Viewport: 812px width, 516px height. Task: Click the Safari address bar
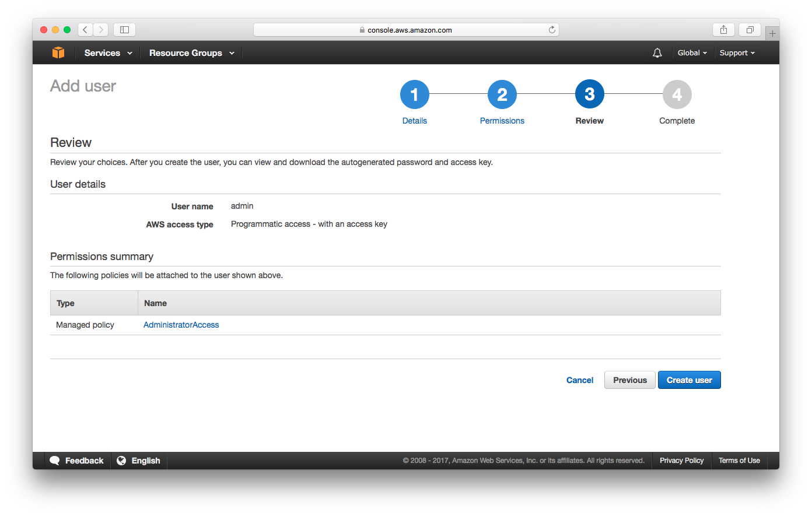pos(406,30)
